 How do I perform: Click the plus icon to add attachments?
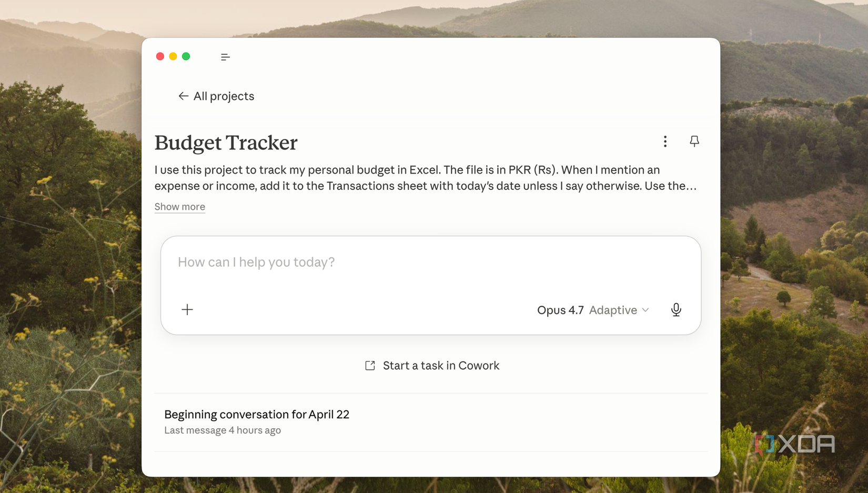pos(187,309)
